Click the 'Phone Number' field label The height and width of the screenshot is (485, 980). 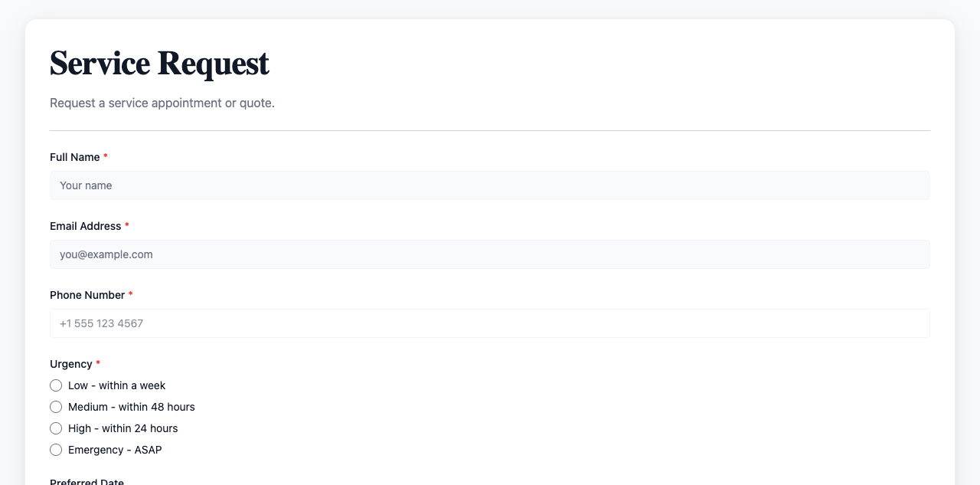[87, 295]
